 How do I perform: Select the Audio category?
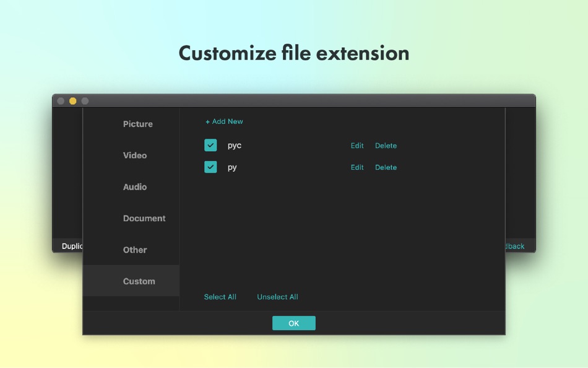coord(131,187)
